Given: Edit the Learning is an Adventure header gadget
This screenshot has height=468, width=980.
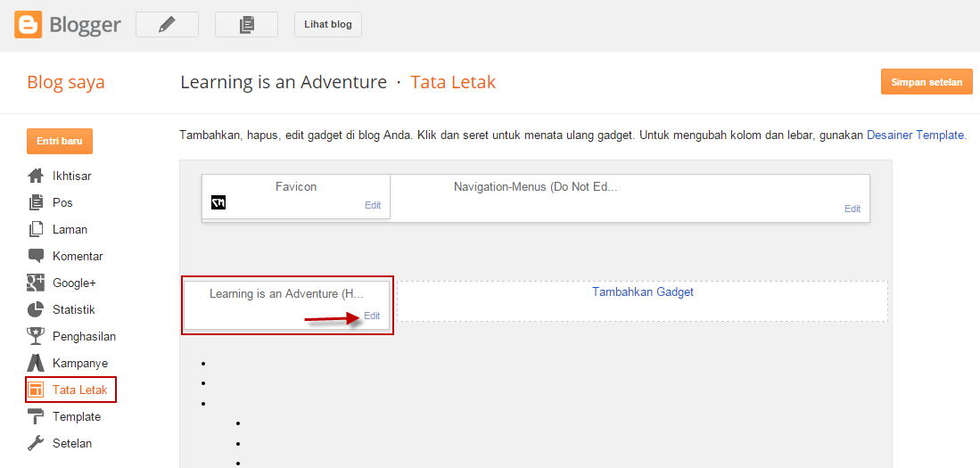Looking at the screenshot, I should coord(372,316).
